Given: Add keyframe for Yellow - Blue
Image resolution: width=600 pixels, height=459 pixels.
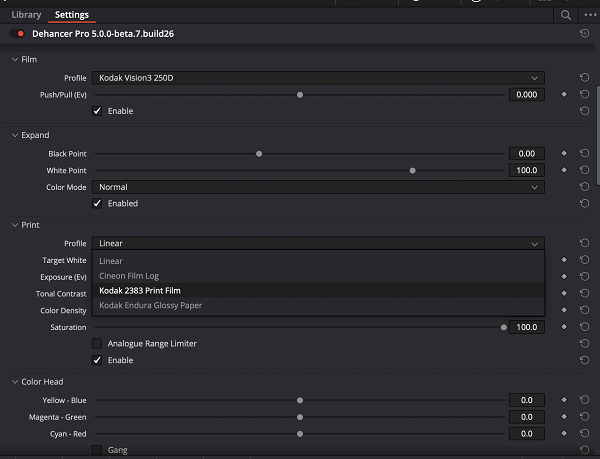Looking at the screenshot, I should [x=564, y=400].
